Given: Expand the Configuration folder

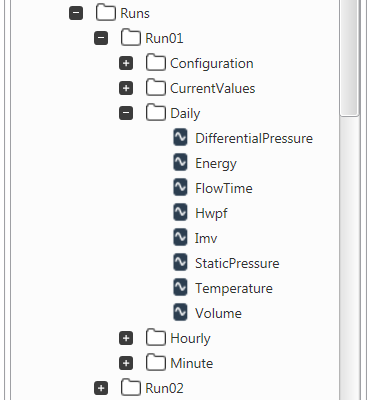Looking at the screenshot, I should (x=126, y=63).
